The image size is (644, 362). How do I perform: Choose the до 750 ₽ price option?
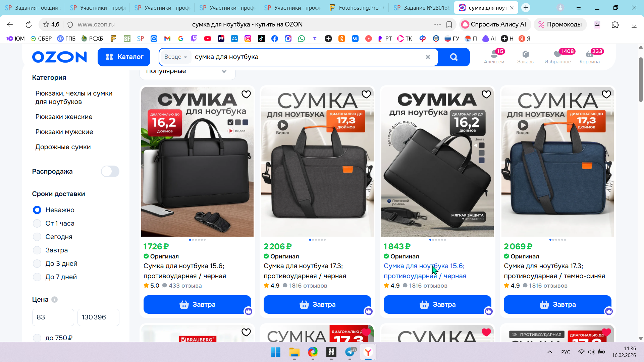[x=53, y=338]
